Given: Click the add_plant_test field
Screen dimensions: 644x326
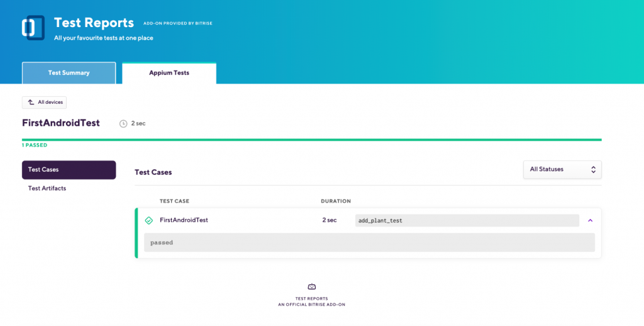Looking at the screenshot, I should [467, 220].
